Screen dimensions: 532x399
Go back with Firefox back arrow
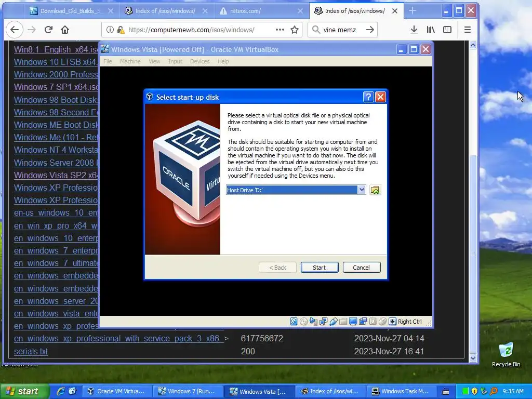pos(15,30)
